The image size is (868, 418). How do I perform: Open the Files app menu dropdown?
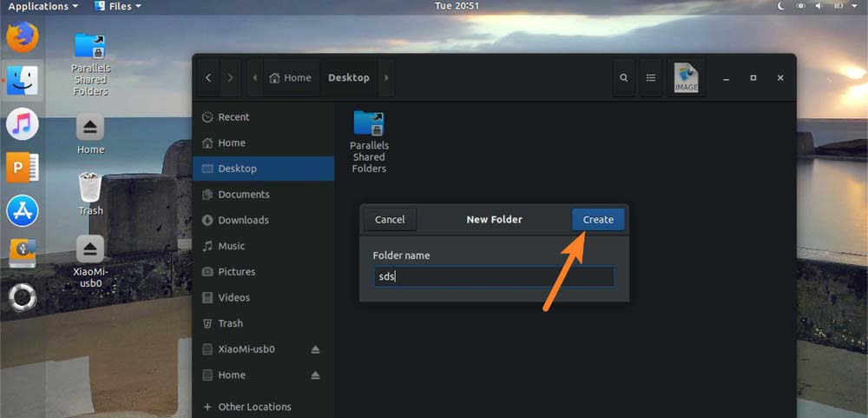pos(117,6)
